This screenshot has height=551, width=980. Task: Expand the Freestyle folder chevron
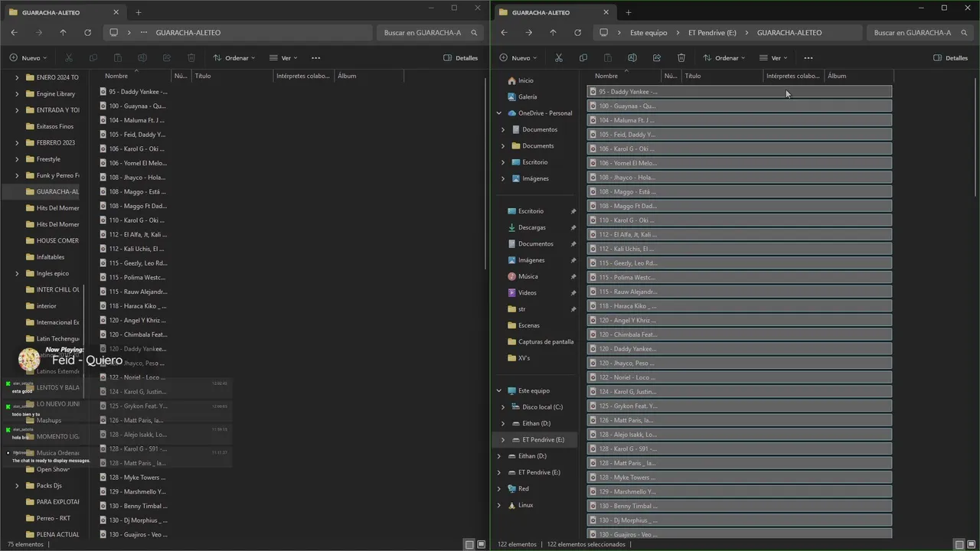17,159
